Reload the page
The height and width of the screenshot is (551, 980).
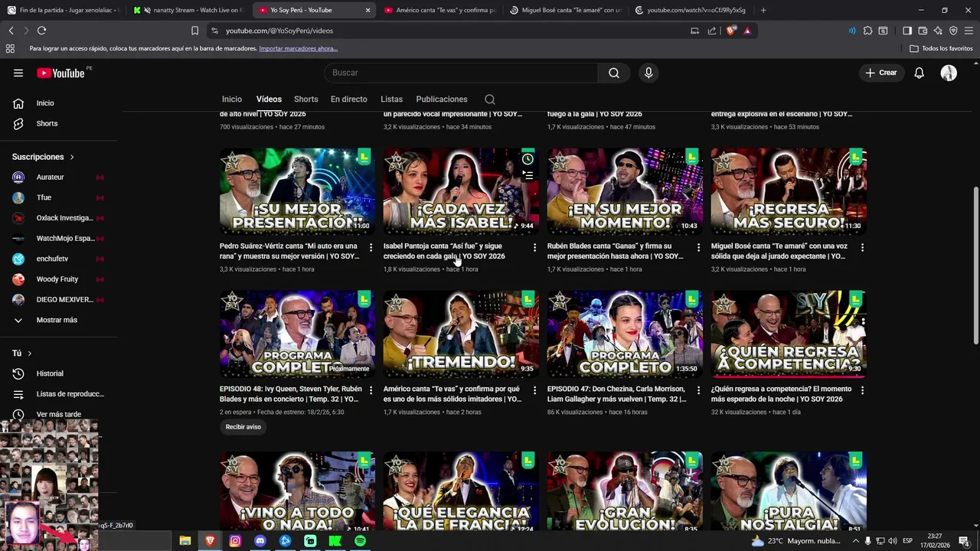pos(41,31)
